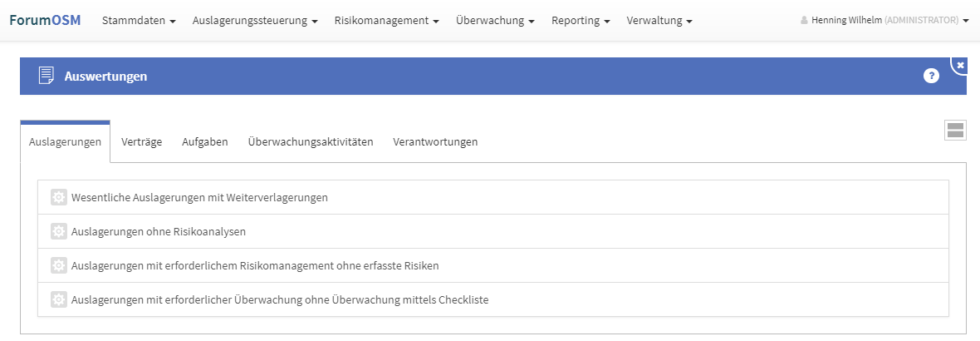Click the help question mark icon
980x341 pixels.
click(931, 77)
